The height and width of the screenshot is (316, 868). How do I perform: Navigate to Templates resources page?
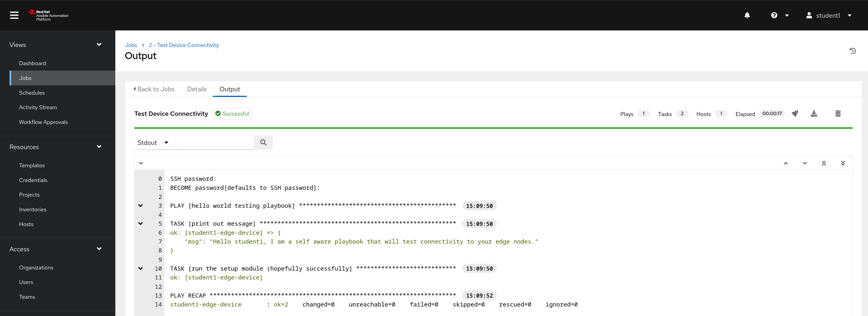pyautogui.click(x=31, y=165)
